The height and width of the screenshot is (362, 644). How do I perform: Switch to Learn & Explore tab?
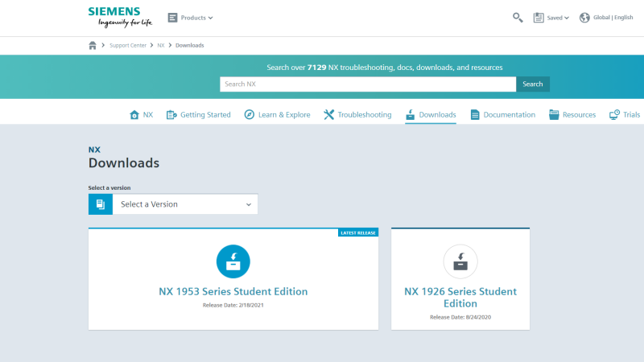tap(284, 114)
